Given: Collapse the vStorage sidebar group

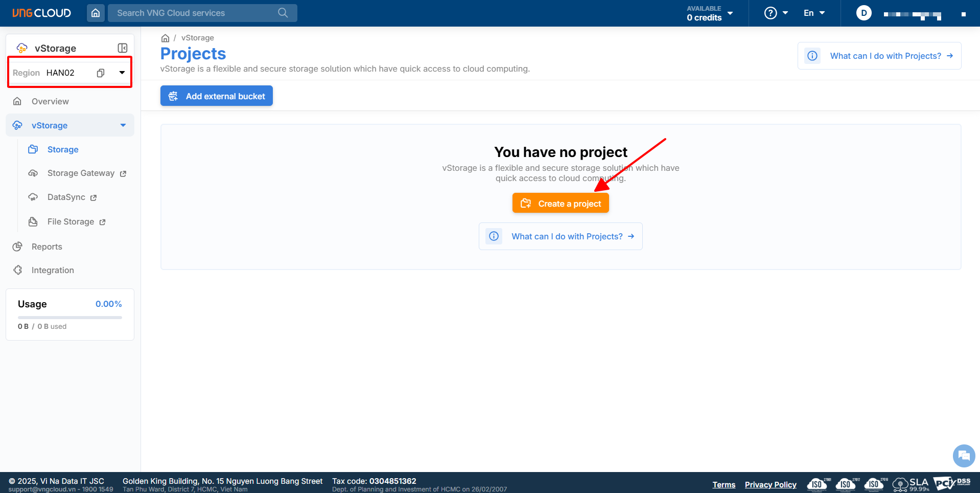Looking at the screenshot, I should click(x=123, y=125).
